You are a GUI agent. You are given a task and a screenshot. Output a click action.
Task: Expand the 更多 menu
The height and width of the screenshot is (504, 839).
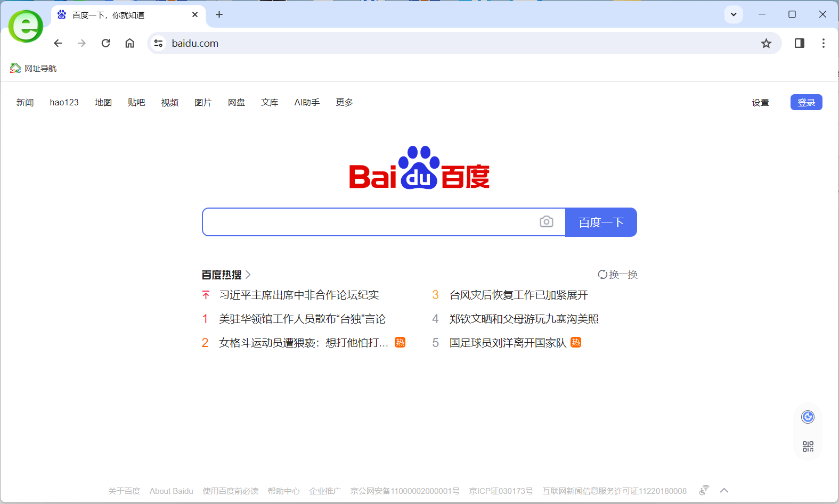tap(345, 102)
